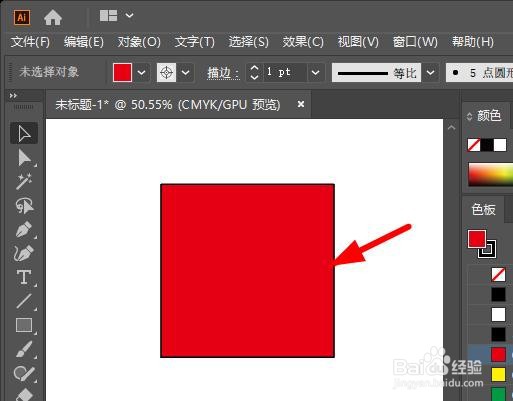Select the Type tool
Viewport: 513px width, 401px height.
point(24,277)
